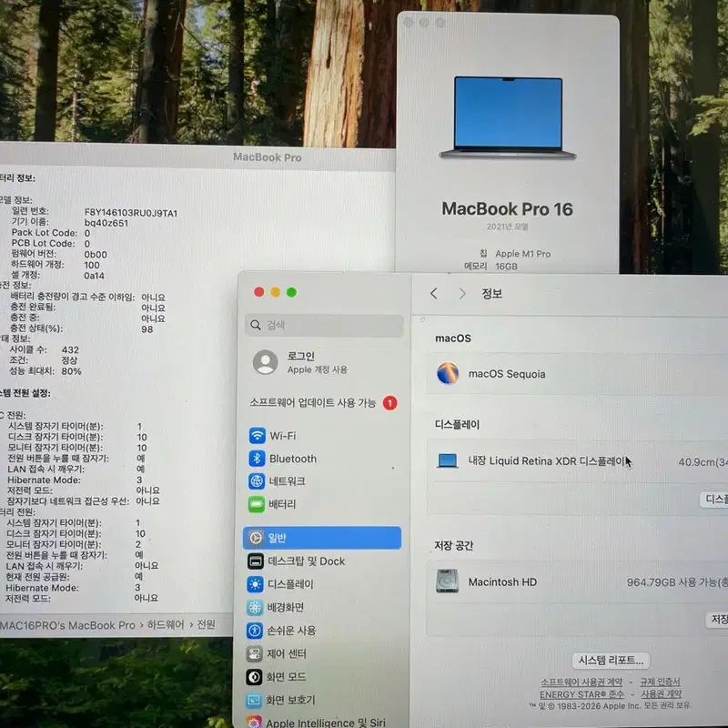Viewport: 728px width, 728px height.
Task: Click the 충전 상태(%) value 98
Action: click(147, 329)
